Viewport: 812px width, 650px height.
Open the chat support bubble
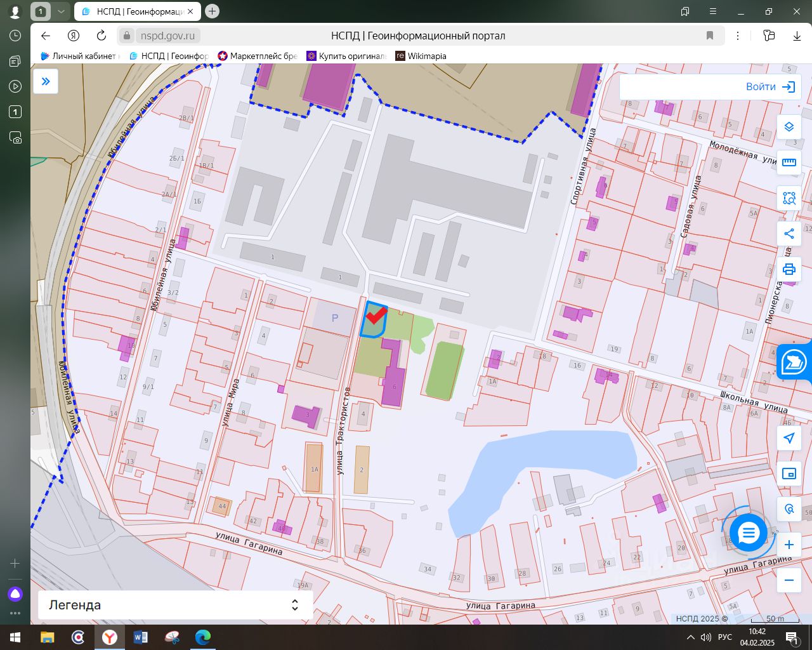pos(749,533)
